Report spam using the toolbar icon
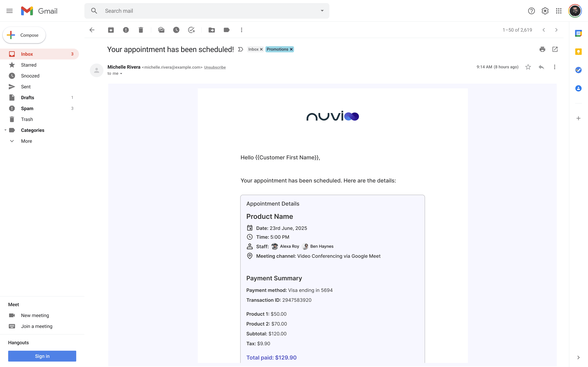The height and width of the screenshot is (367, 588). (x=126, y=30)
